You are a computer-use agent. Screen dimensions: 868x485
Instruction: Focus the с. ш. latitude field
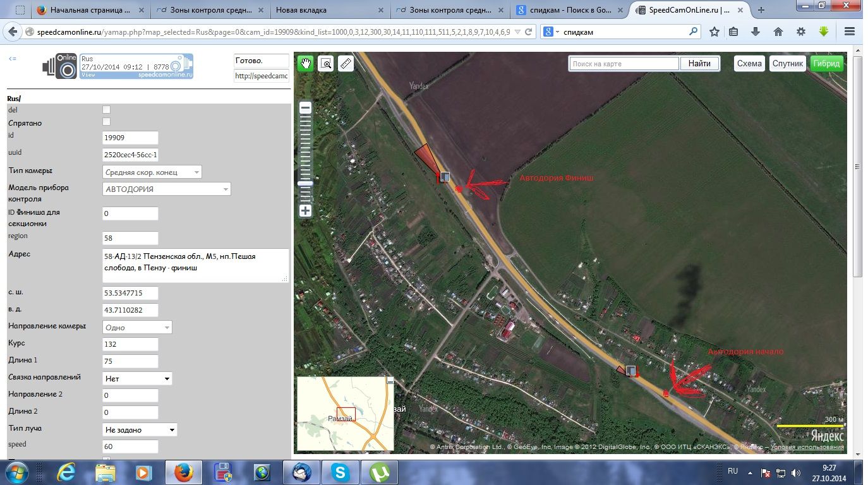pos(130,293)
